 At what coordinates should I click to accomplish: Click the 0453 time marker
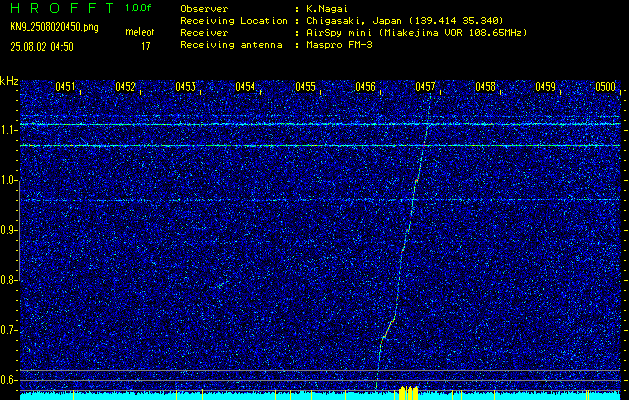tap(185, 86)
